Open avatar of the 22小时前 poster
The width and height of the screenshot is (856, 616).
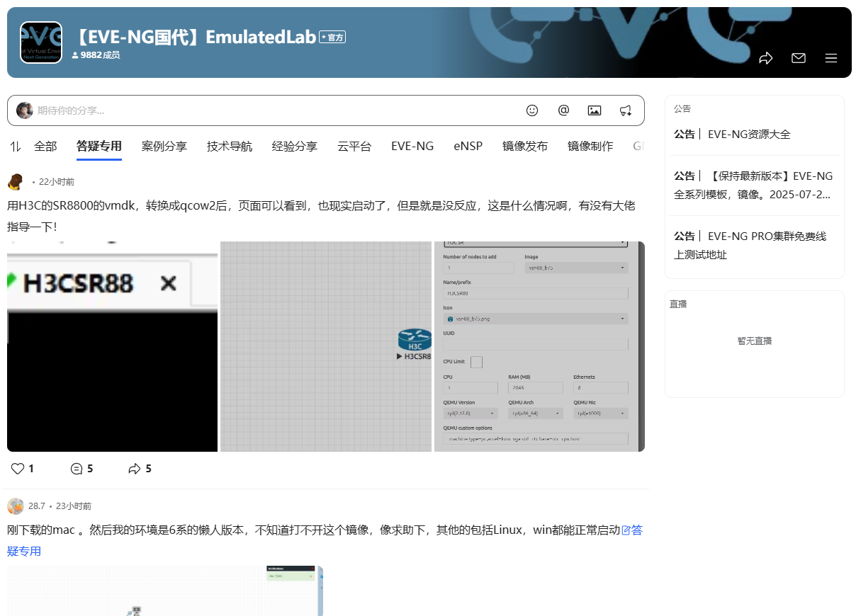click(16, 182)
